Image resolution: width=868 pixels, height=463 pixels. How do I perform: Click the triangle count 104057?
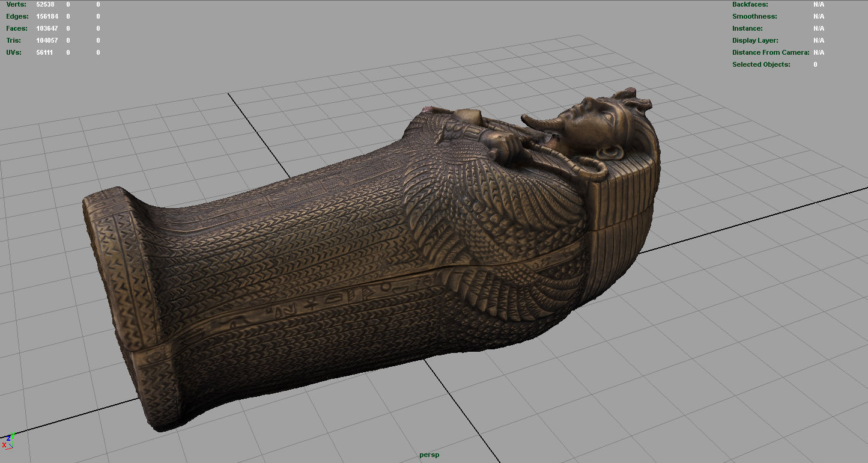pyautogui.click(x=47, y=40)
